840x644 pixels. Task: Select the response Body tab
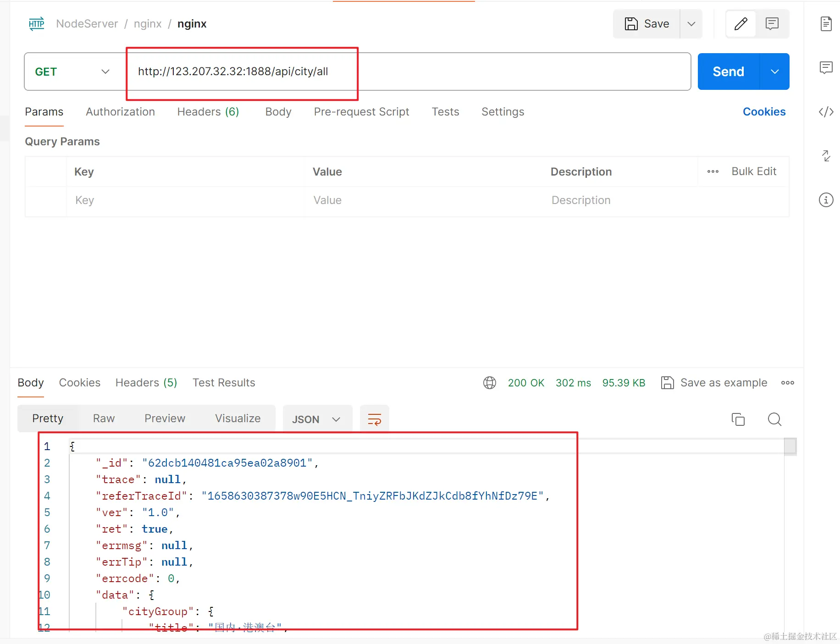31,383
